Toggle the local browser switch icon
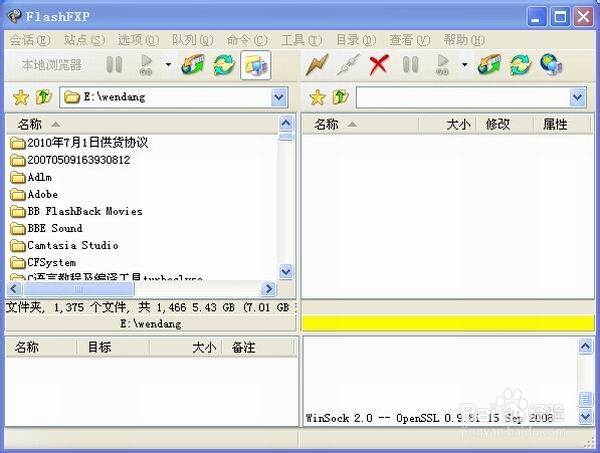Viewport: 600px width, 453px height. (256, 65)
